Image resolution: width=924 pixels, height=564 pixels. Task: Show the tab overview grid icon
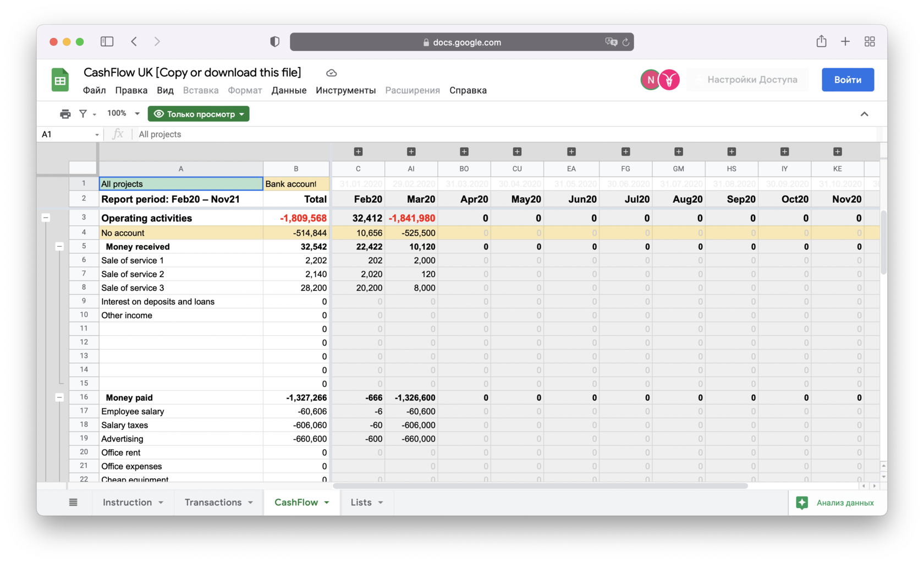[x=870, y=42]
